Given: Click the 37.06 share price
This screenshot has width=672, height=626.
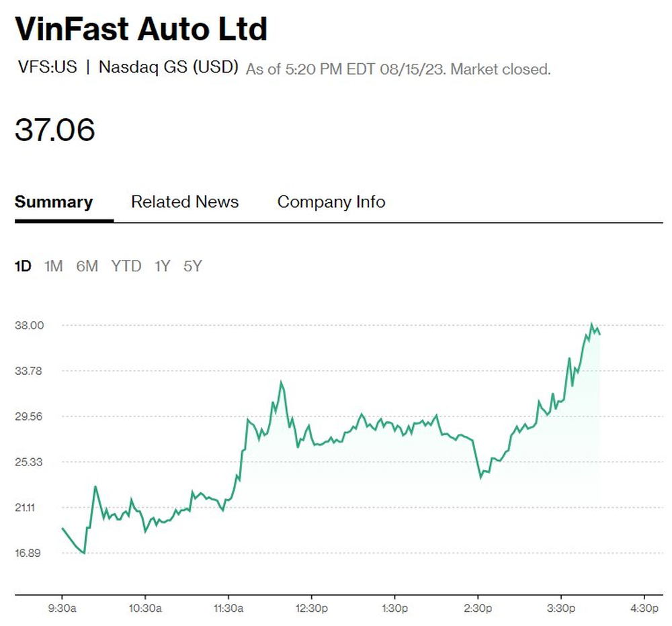Looking at the screenshot, I should click(x=55, y=130).
